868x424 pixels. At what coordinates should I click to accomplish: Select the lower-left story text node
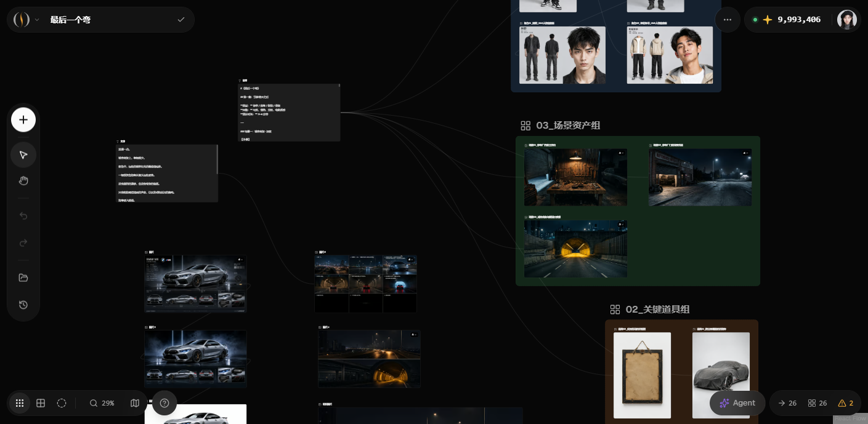point(167,173)
